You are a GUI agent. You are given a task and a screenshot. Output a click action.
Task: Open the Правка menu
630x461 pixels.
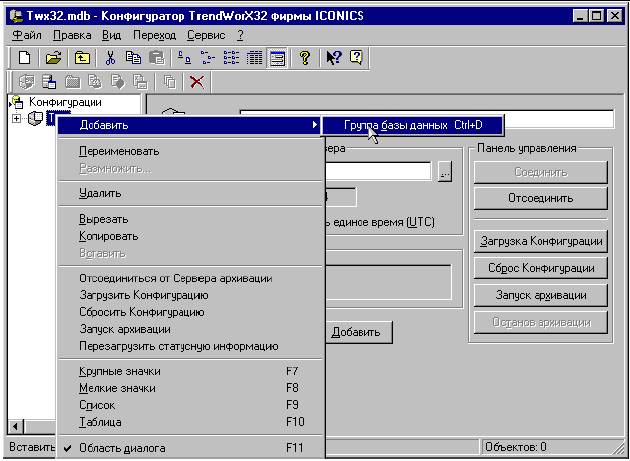click(72, 35)
